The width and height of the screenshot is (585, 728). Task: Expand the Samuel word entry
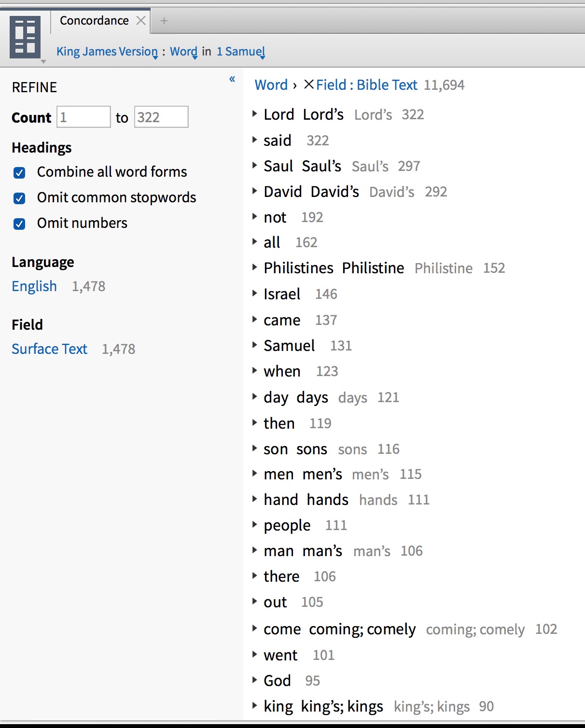coord(254,345)
